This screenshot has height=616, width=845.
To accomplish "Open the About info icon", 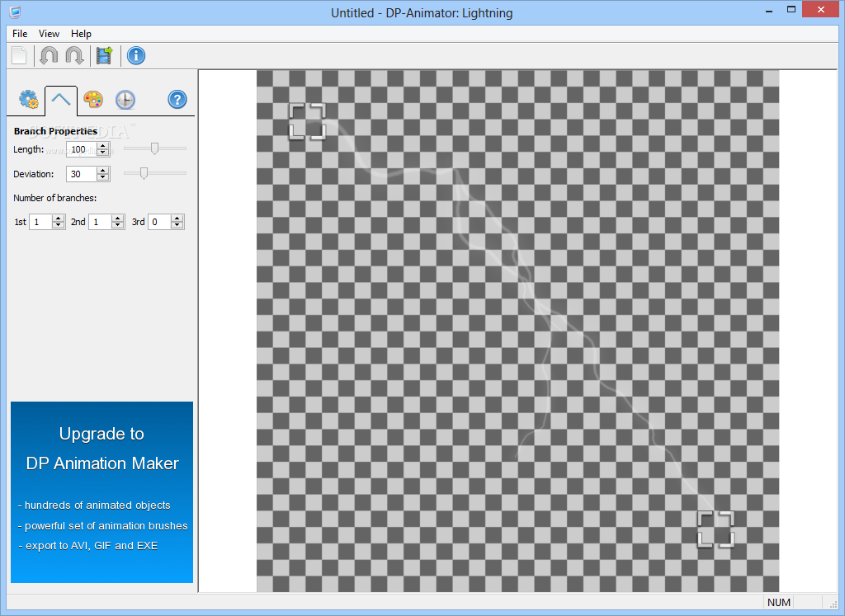I will tap(136, 55).
